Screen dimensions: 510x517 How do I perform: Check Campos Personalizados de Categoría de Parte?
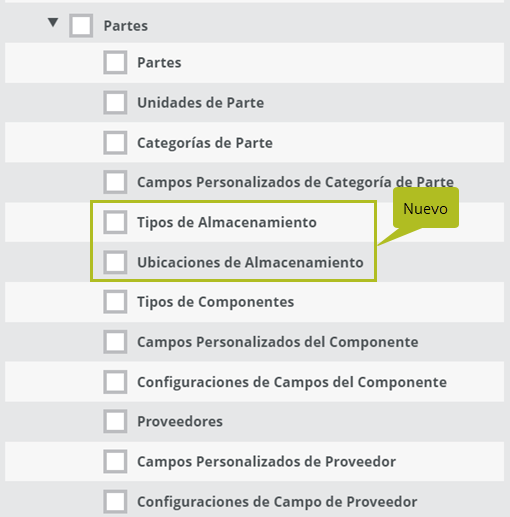115,182
